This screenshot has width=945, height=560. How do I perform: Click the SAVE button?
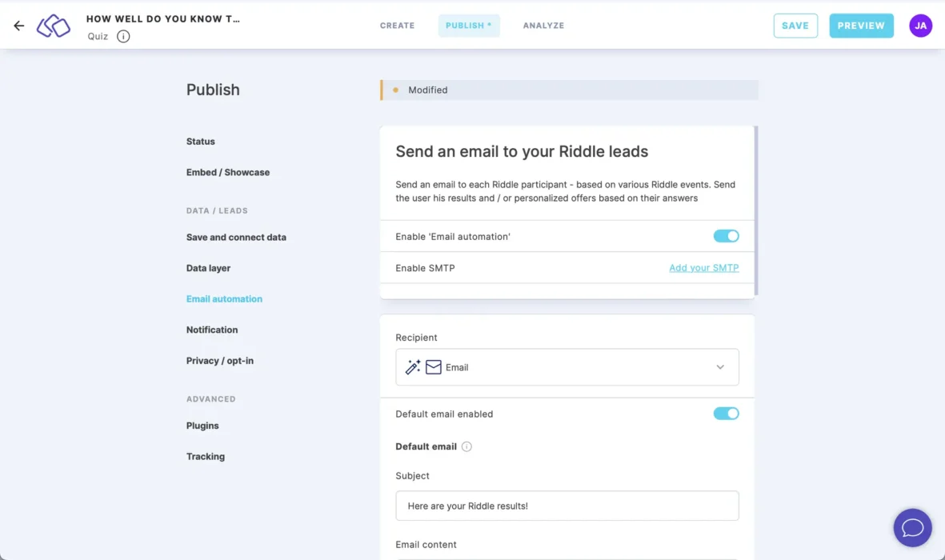pyautogui.click(x=795, y=25)
